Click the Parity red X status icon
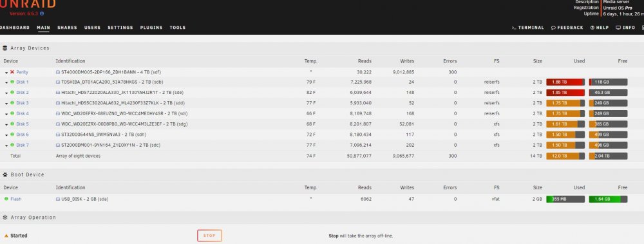The image size is (644, 244). tap(12, 72)
